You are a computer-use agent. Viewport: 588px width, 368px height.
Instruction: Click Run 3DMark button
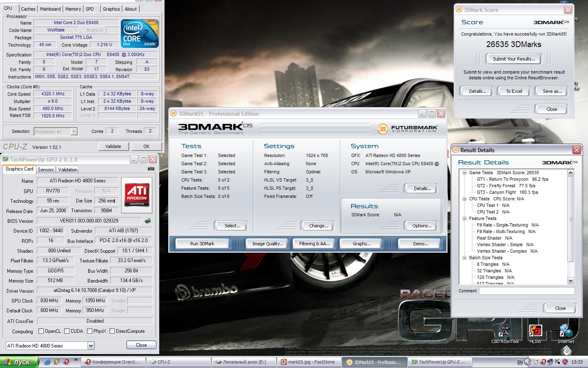202,244
